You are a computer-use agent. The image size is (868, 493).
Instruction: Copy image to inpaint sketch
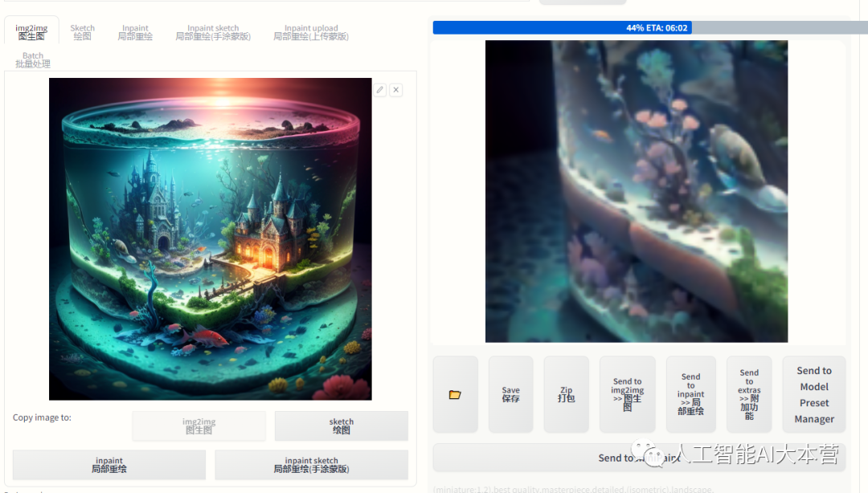[x=311, y=465]
